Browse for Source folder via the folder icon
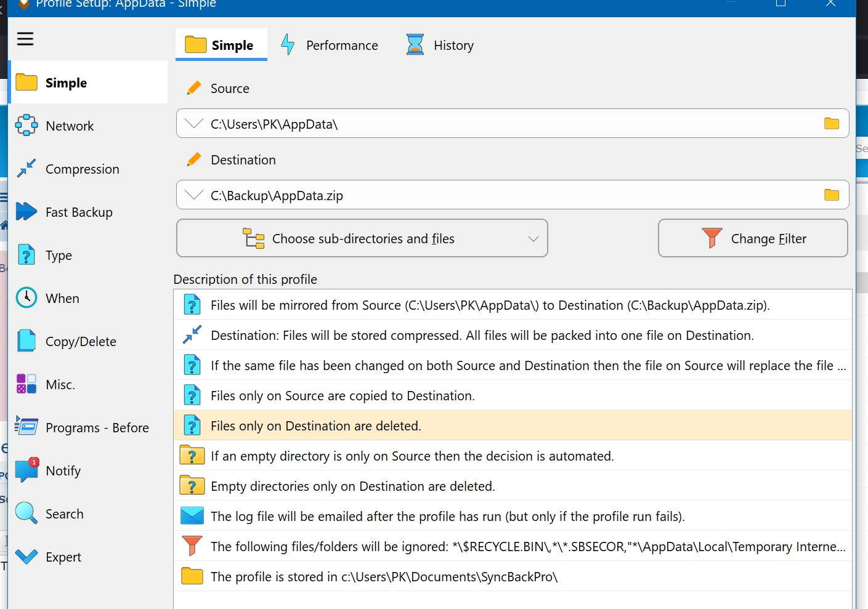 pyautogui.click(x=832, y=123)
